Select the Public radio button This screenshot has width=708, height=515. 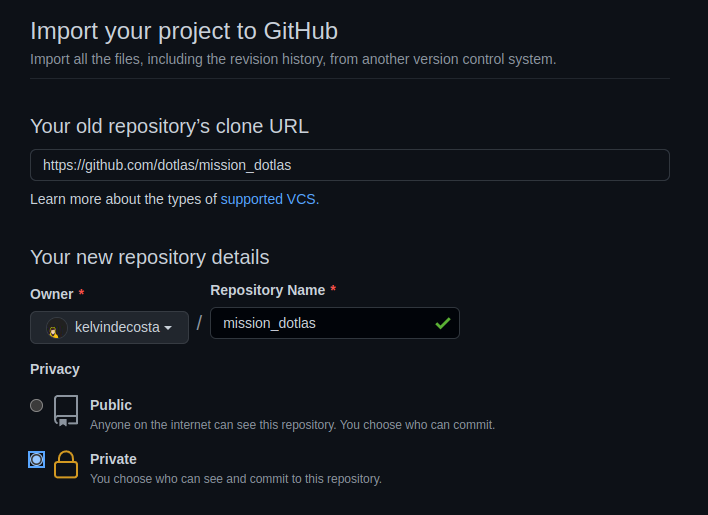coord(37,405)
